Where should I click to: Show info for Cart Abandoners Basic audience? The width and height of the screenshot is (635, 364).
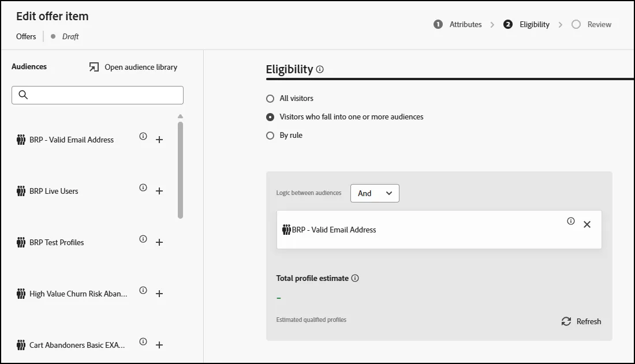(143, 342)
